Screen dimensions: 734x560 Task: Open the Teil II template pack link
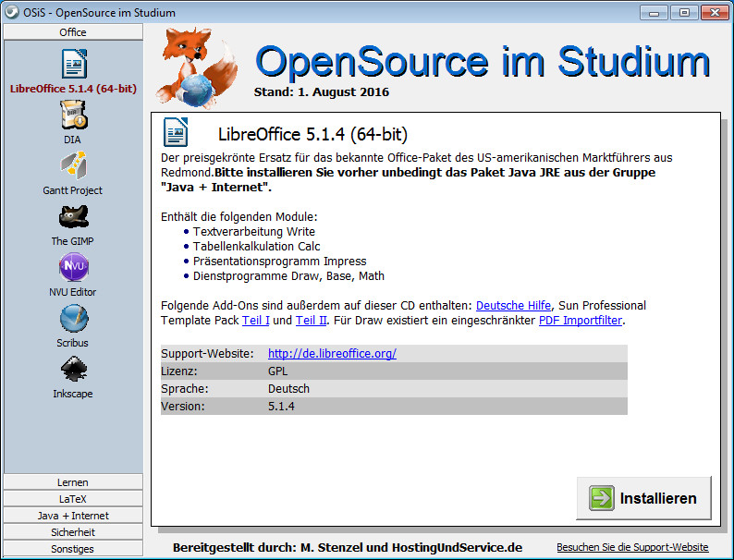click(311, 321)
